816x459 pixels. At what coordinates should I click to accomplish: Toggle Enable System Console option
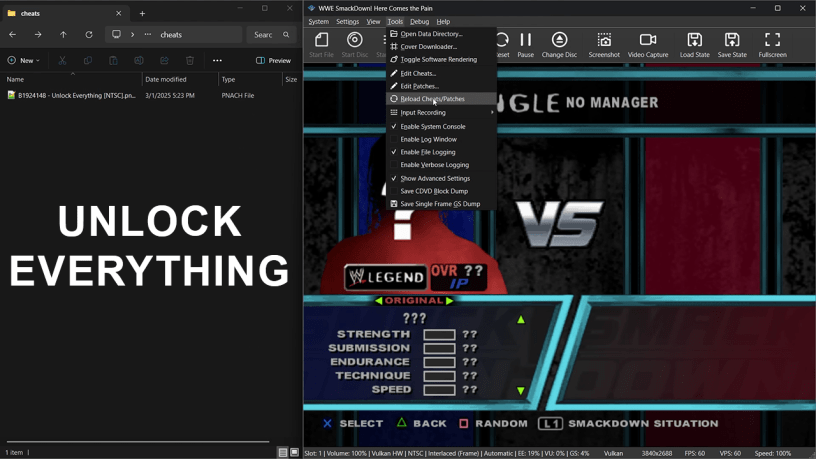432,127
